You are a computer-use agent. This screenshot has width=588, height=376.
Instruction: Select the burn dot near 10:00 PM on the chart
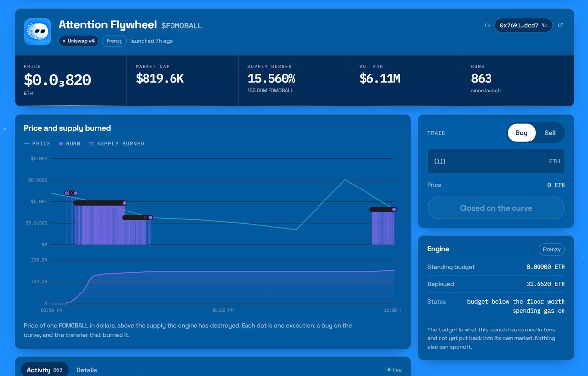click(x=394, y=210)
